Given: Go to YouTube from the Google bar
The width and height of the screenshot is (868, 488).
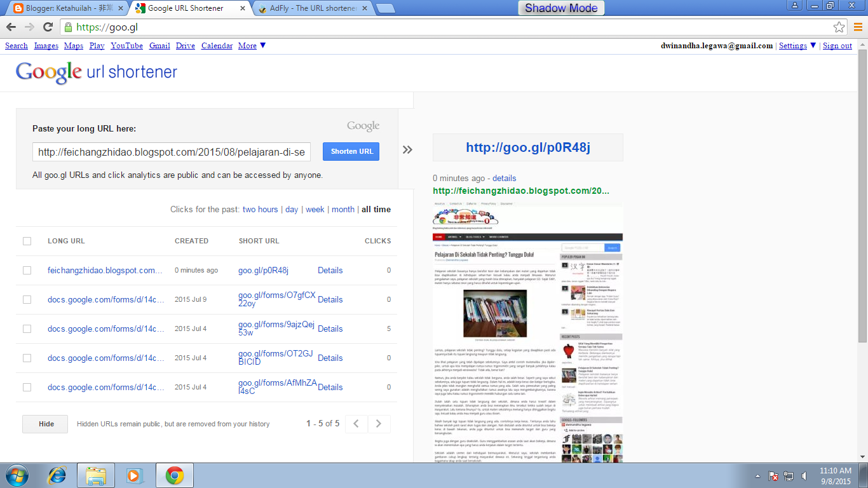Looking at the screenshot, I should point(126,46).
